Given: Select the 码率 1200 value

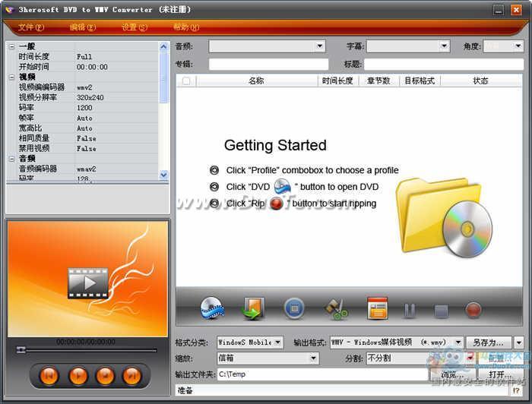Looking at the screenshot, I should point(84,108).
